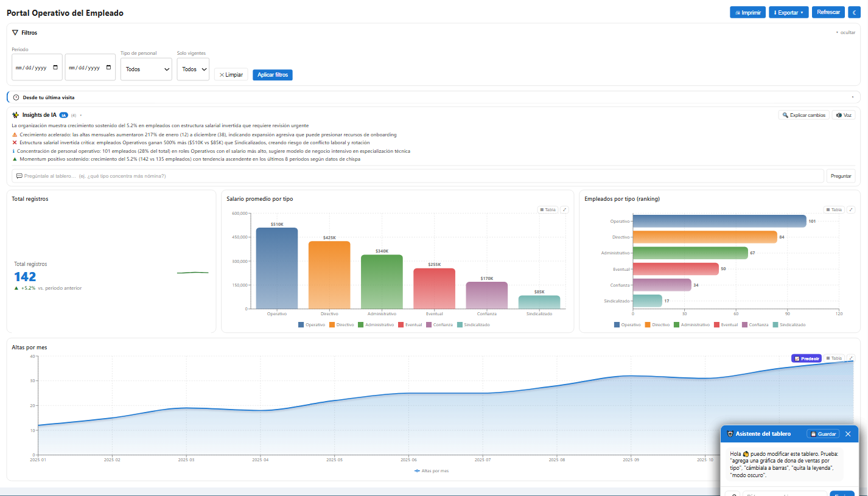Image resolution: width=868 pixels, height=496 pixels.
Task: Click the Operativo blue bar in salary chart
Action: [277, 268]
